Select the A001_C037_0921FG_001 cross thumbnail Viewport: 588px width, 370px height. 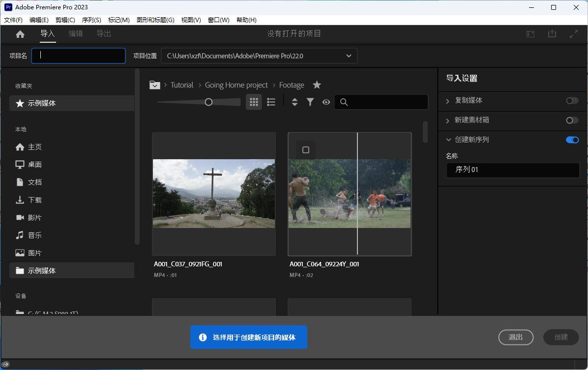tap(214, 194)
